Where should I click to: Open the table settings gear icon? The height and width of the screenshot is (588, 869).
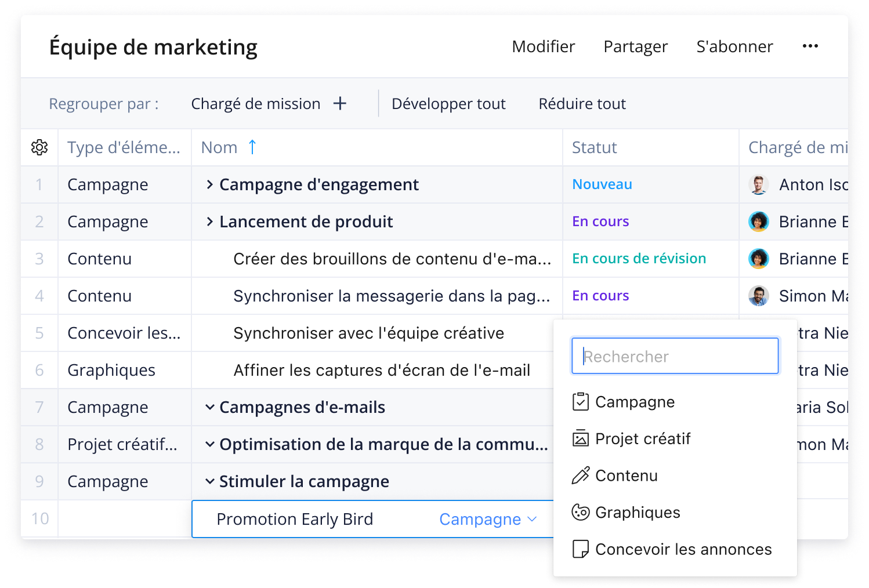(x=39, y=147)
